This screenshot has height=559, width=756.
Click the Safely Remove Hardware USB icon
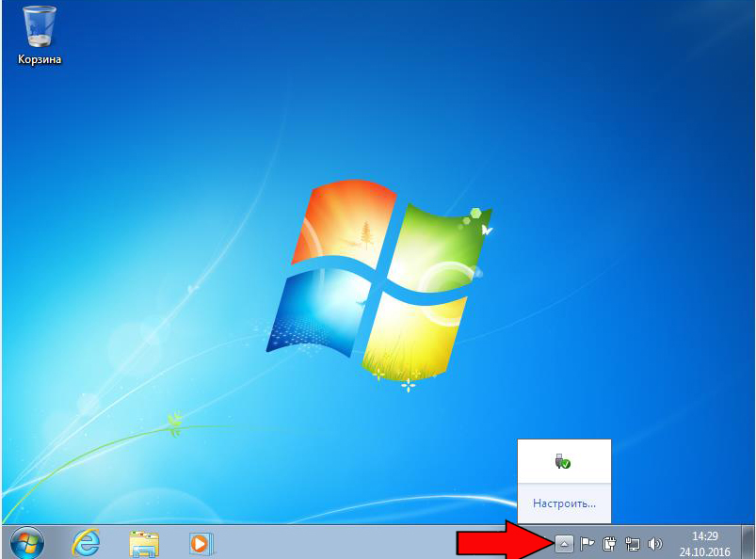tap(562, 462)
